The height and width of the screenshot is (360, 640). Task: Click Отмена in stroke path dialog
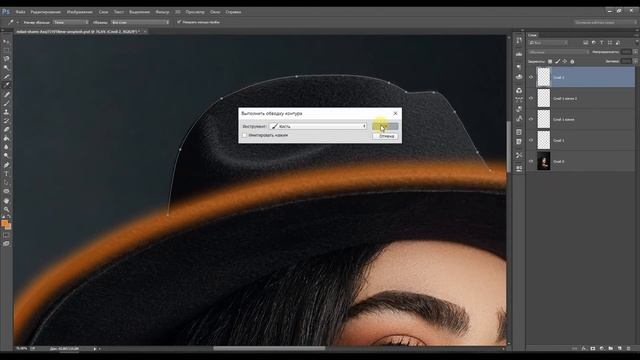pyautogui.click(x=385, y=136)
